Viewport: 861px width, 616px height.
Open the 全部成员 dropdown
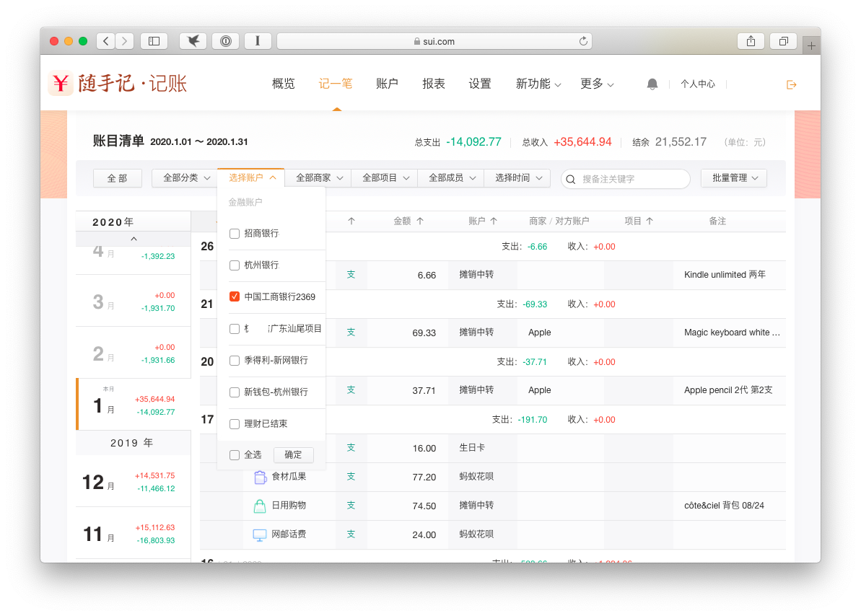pyautogui.click(x=451, y=178)
